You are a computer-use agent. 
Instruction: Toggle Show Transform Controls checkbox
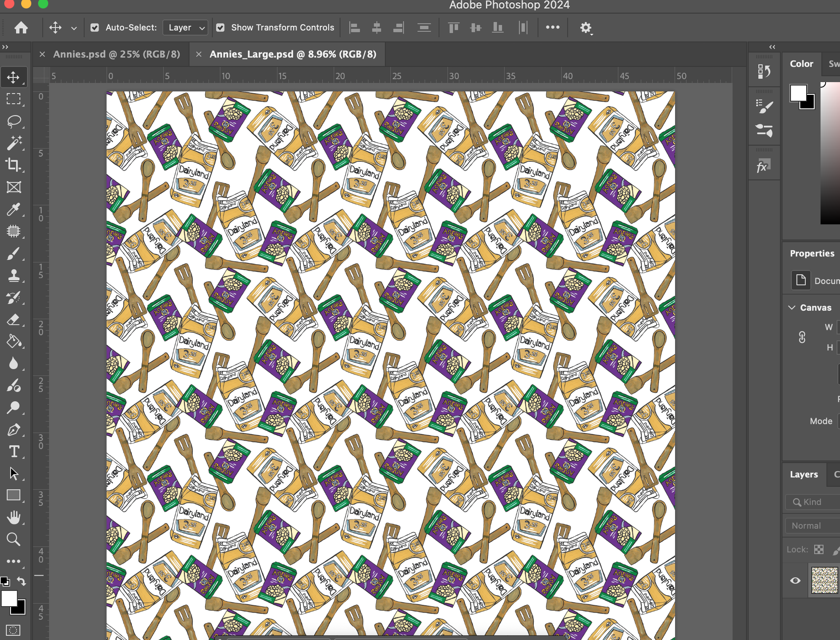coord(220,28)
